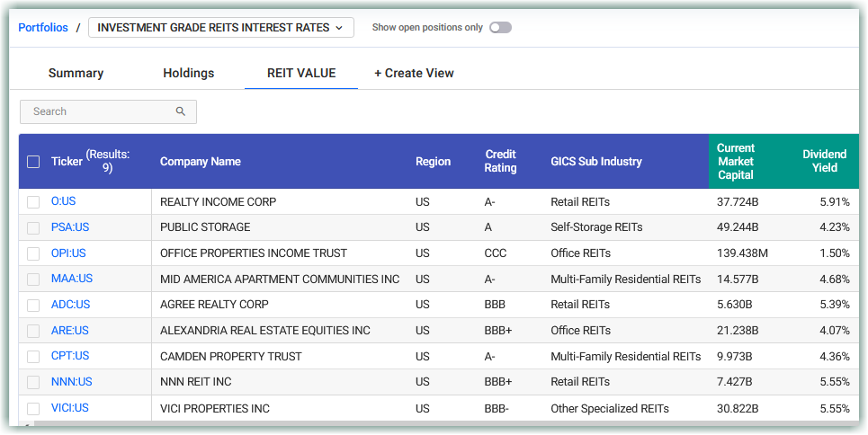Open the NNN:US ticker link
This screenshot has width=868, height=435.
[x=72, y=382]
